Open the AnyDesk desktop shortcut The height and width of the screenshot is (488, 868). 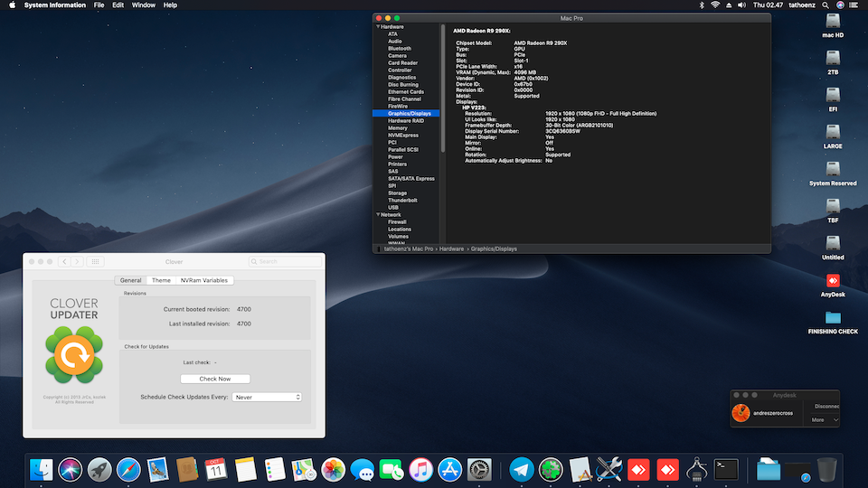coord(833,281)
